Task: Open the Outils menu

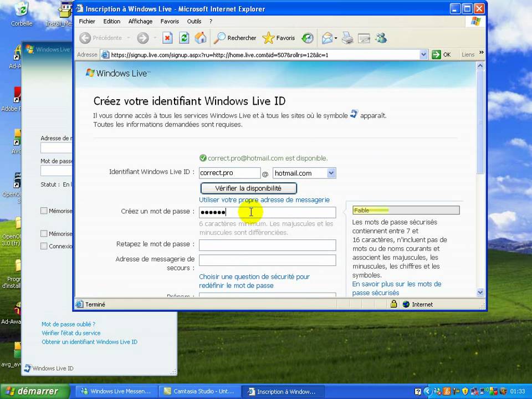Action: (x=194, y=22)
